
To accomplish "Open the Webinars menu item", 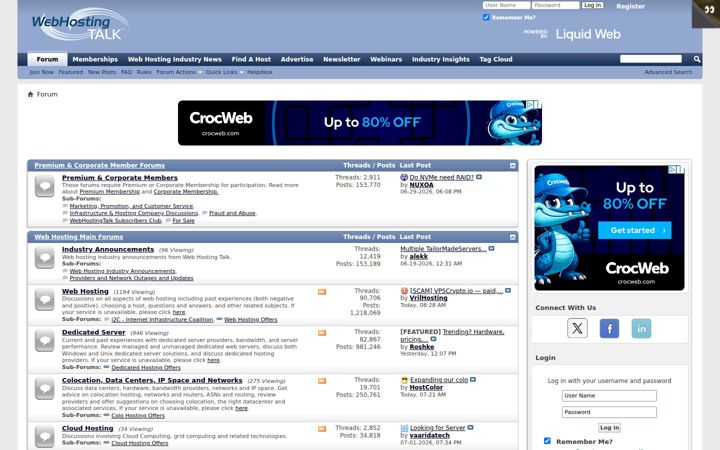I will [x=386, y=59].
